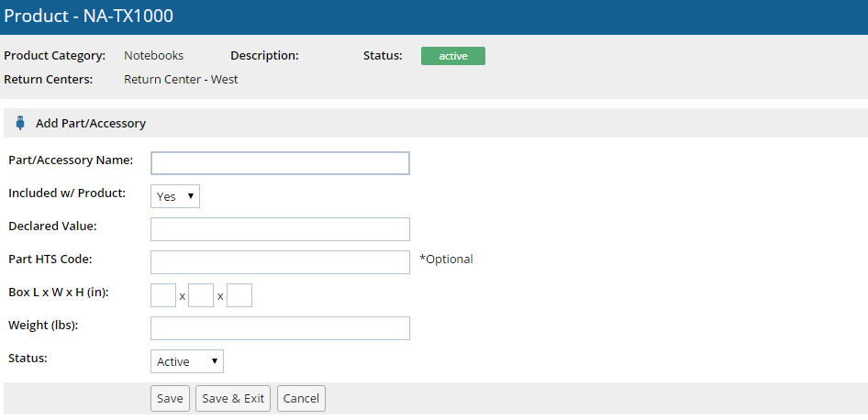Expand the Status dropdown showing Active

(x=187, y=361)
